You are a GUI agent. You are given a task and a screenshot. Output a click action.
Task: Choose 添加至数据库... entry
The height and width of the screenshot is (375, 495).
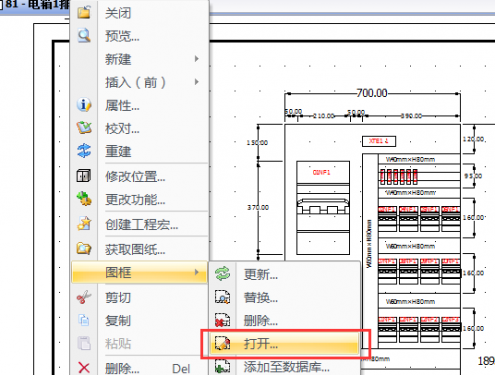tap(285, 366)
